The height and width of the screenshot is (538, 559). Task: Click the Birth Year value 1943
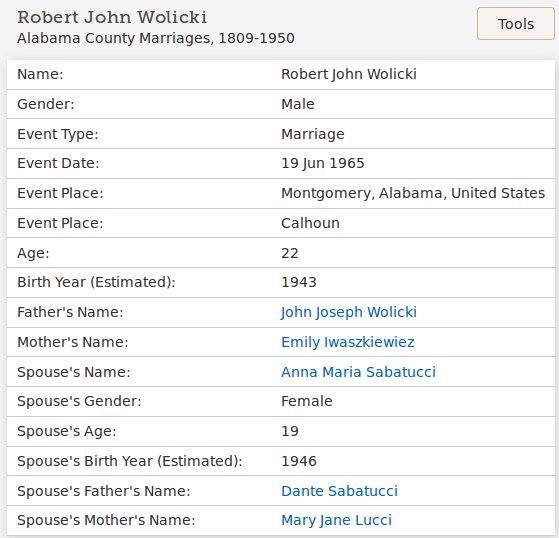click(x=299, y=282)
